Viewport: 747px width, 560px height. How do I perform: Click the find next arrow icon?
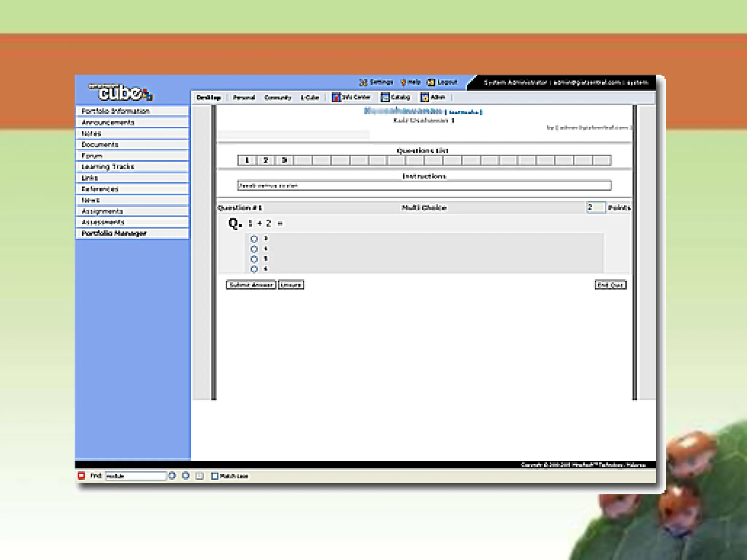tap(172, 476)
